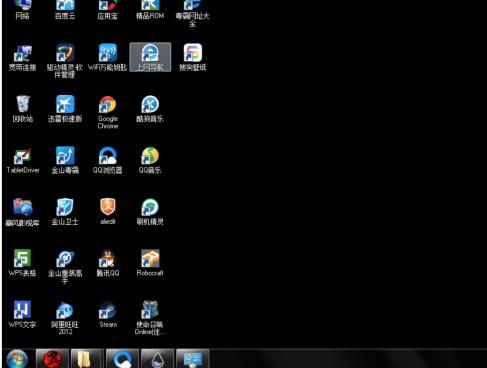Image resolution: width=487 pixels, height=368 pixels.
Task: Launch 金山毒霸 antivirus shortcut
Action: point(65,160)
